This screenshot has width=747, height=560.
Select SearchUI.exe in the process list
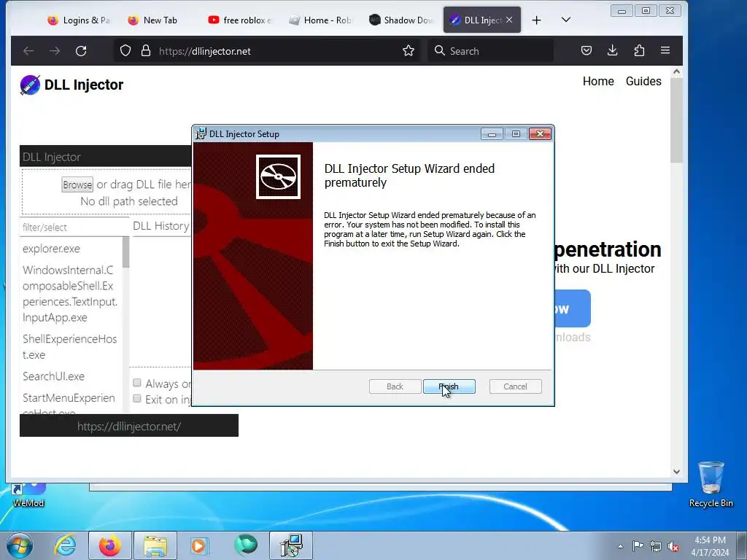[x=53, y=376]
